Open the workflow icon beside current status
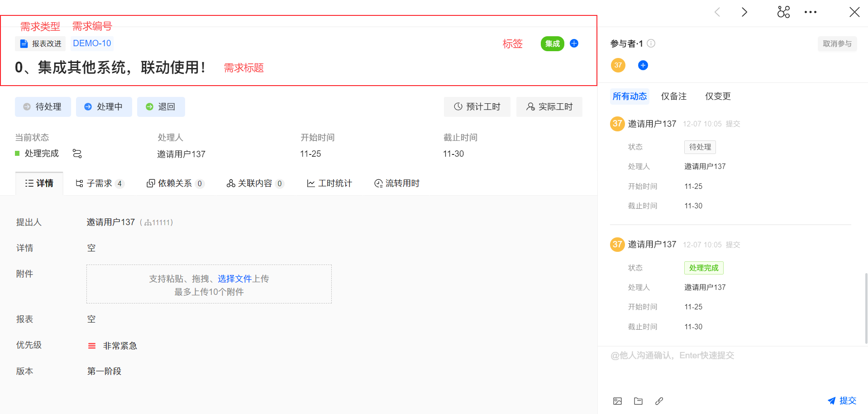This screenshot has height=414, width=868. [x=77, y=154]
